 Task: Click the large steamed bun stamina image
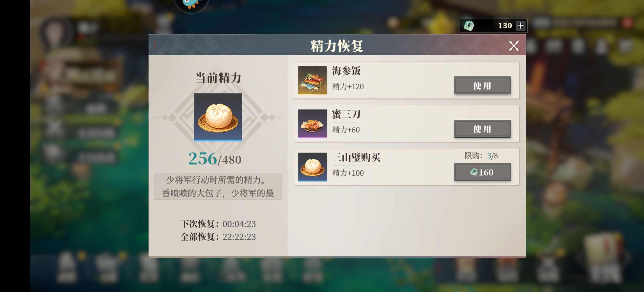pos(218,117)
